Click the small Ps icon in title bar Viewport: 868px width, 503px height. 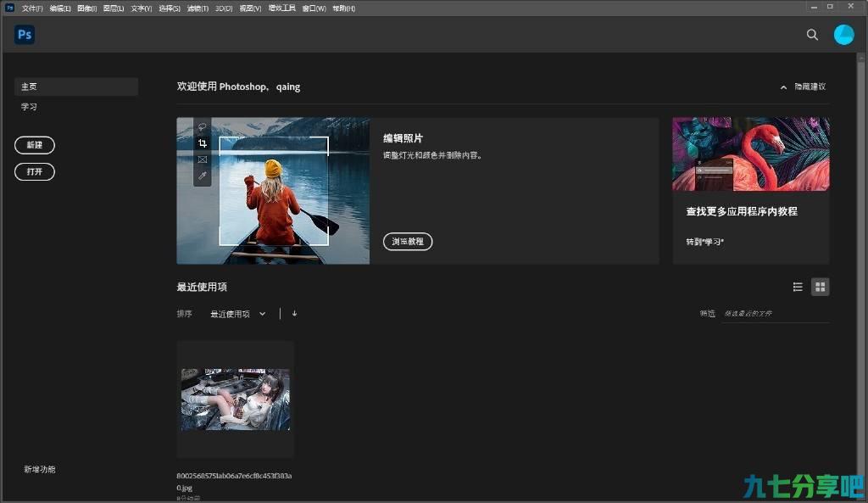click(x=9, y=8)
